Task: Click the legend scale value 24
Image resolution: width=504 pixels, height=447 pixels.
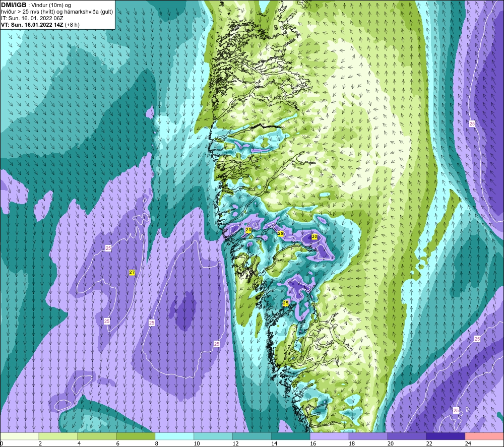Action: 468,443
